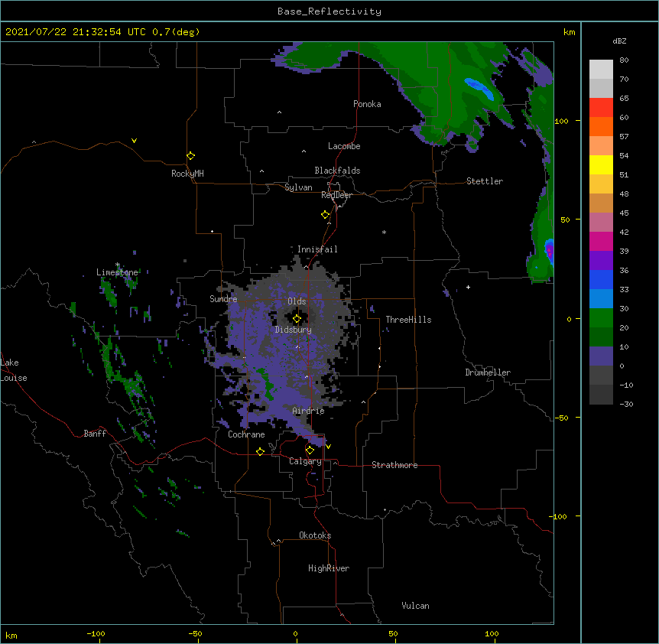The image size is (659, 644).
Task: Click the Okotoks label
Action: pos(315,535)
